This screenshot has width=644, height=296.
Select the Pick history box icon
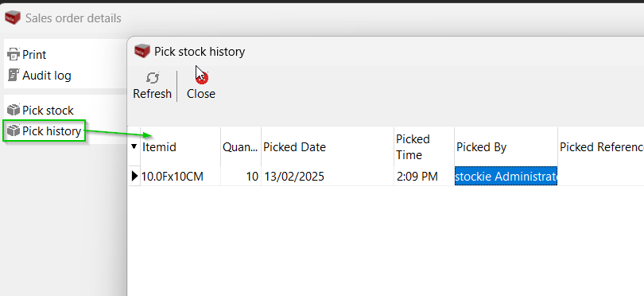click(14, 130)
